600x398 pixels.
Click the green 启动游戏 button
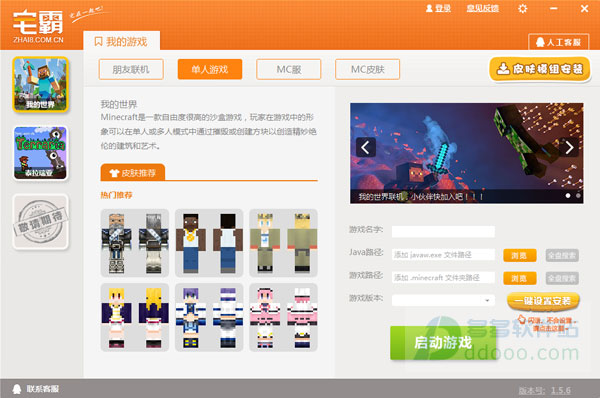(443, 343)
